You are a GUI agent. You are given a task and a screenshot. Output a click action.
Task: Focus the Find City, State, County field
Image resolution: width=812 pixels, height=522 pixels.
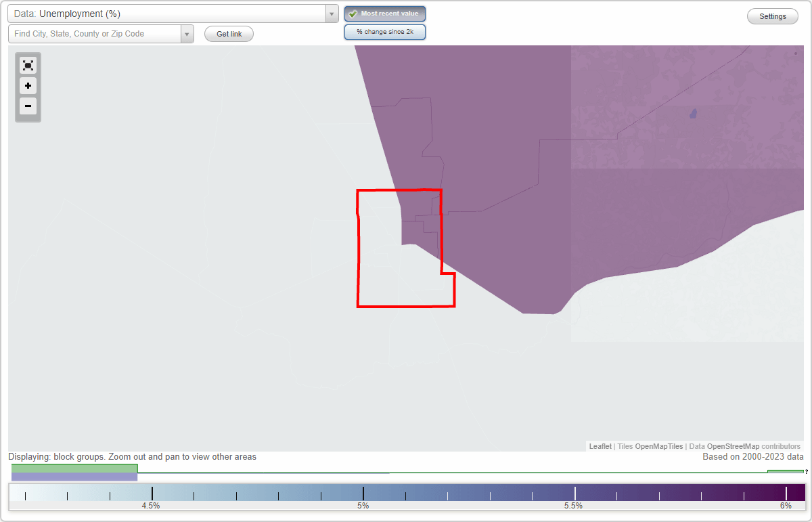pyautogui.click(x=95, y=34)
